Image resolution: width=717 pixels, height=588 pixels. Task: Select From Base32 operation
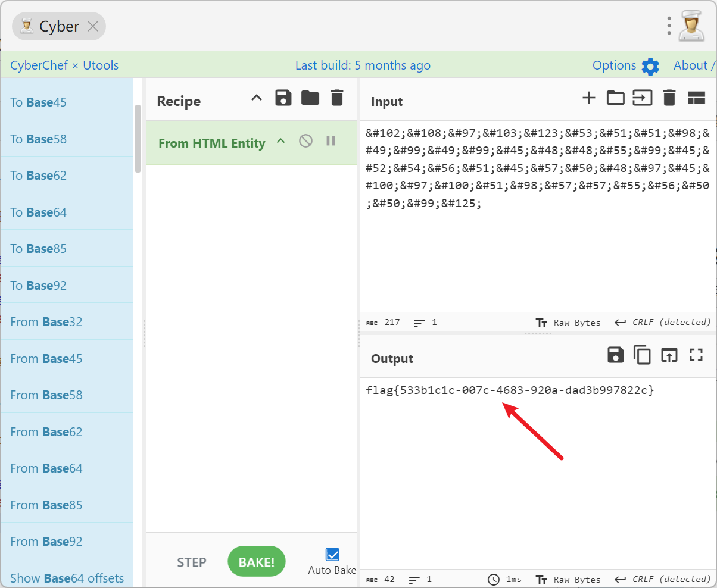67,322
